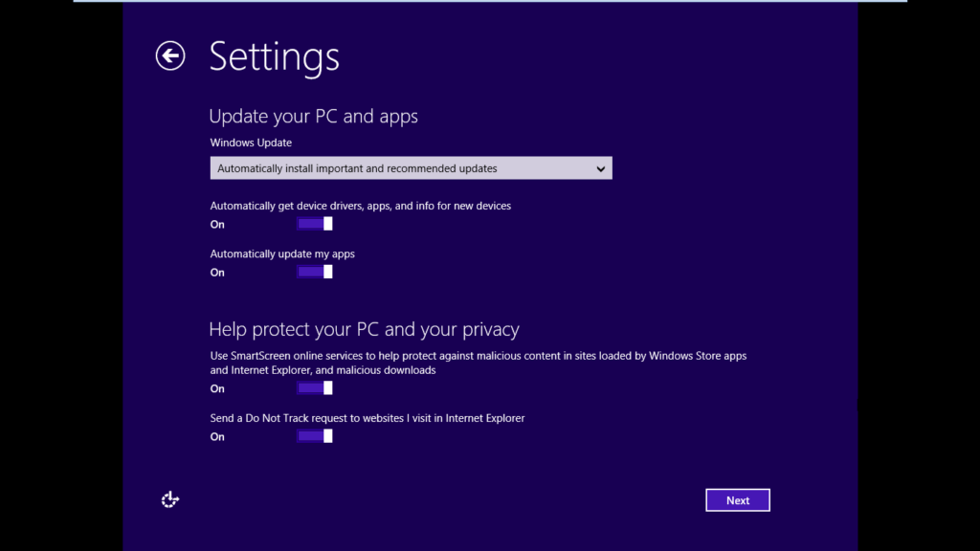
Task: Turn off automatic device drivers toggle
Action: [315, 224]
